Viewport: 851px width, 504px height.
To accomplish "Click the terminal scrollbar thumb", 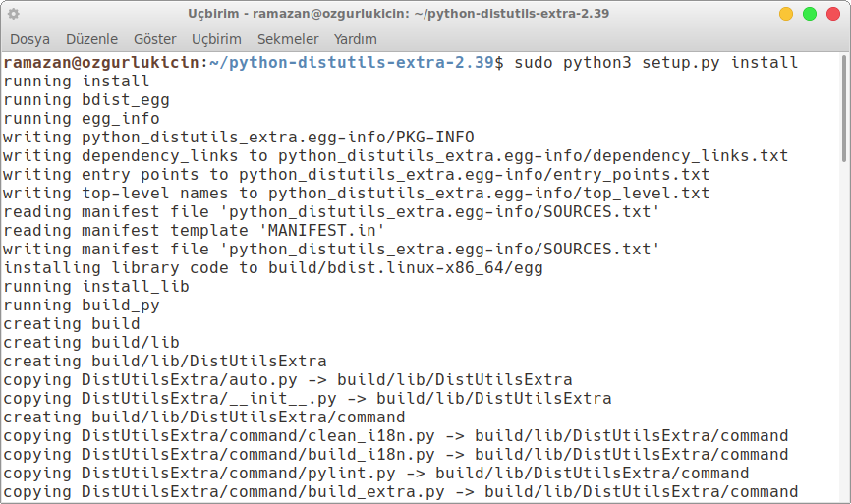I will (844, 107).
